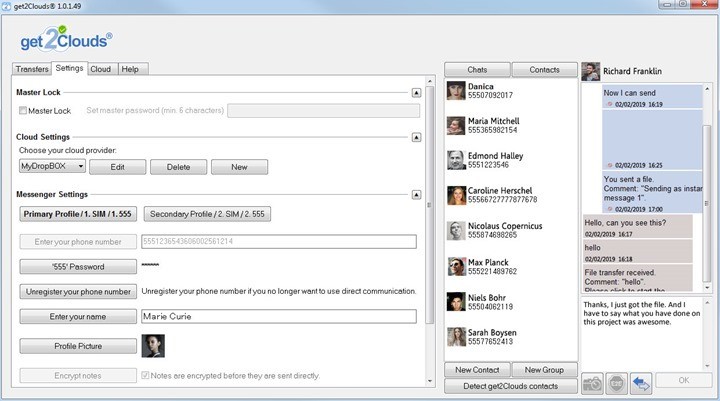Click the chat message text box
Screen dimensions: 720x401
642,333
